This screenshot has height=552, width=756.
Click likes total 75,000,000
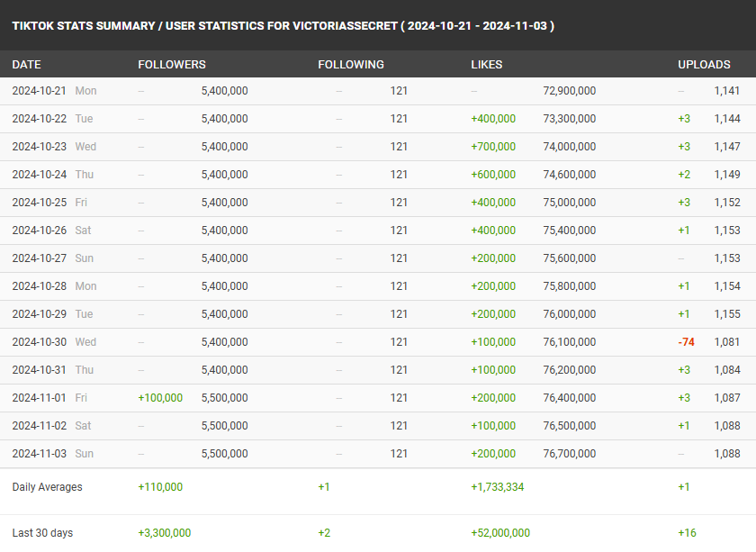tap(570, 203)
